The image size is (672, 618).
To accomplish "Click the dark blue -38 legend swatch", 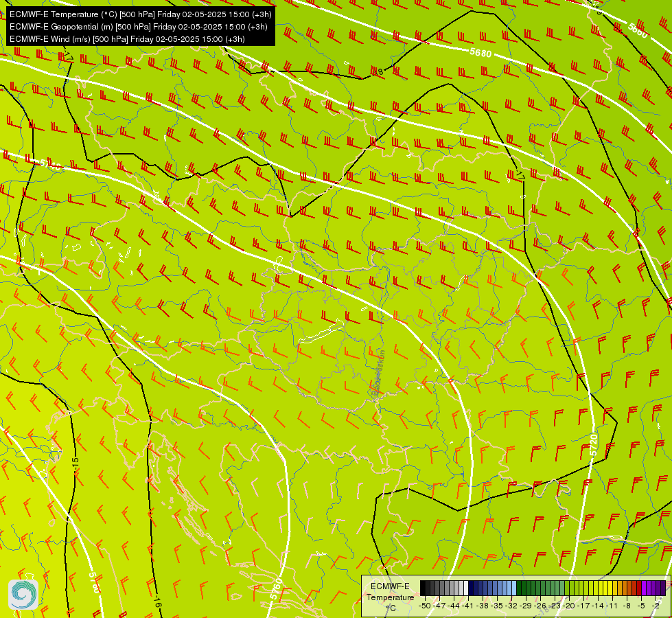I will 480,588.
